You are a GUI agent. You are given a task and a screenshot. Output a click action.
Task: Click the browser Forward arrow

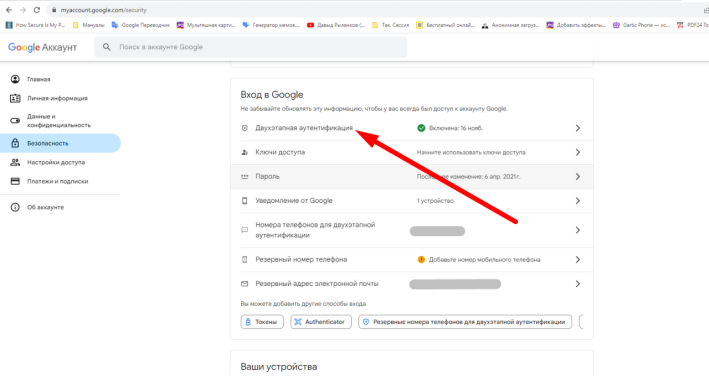pyautogui.click(x=23, y=10)
